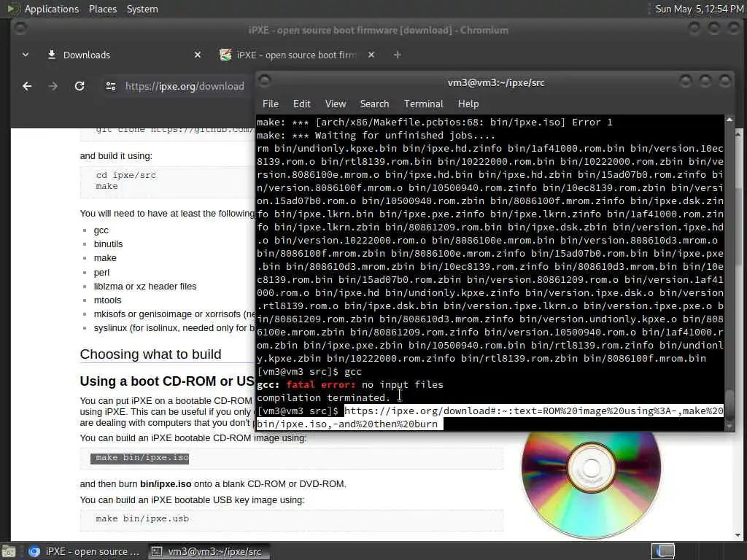This screenshot has height=560, width=747.
Task: Click the terminal window menu icon in title bar
Action: click(x=265, y=80)
